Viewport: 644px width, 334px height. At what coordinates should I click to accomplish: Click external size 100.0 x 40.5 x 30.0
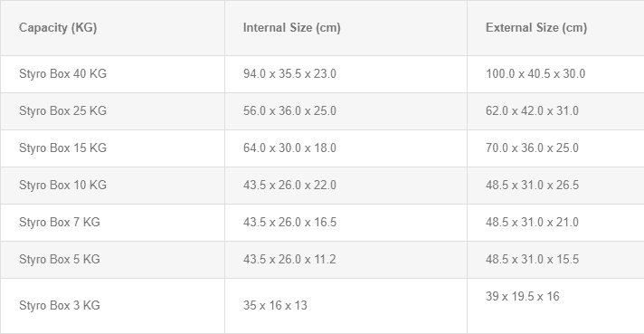click(x=535, y=74)
